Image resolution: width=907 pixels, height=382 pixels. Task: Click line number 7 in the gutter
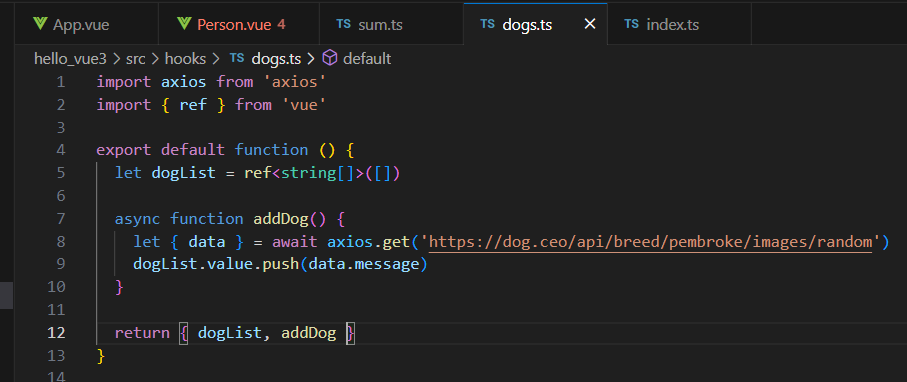coord(61,219)
